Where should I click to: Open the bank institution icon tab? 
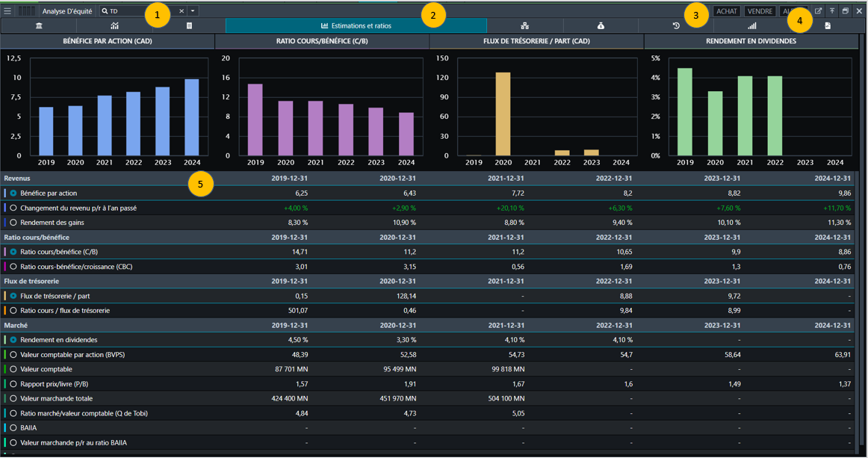[x=39, y=26]
